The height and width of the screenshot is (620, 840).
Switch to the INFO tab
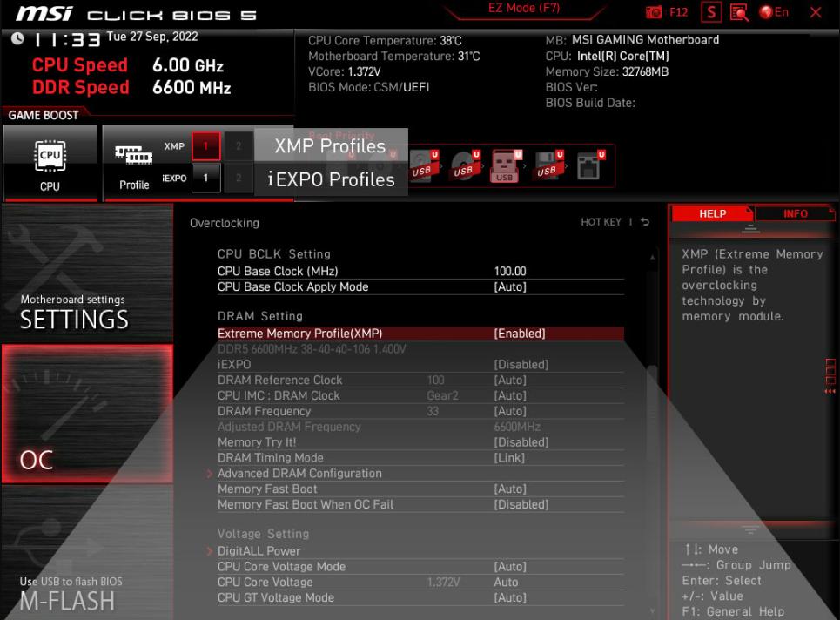(x=795, y=213)
